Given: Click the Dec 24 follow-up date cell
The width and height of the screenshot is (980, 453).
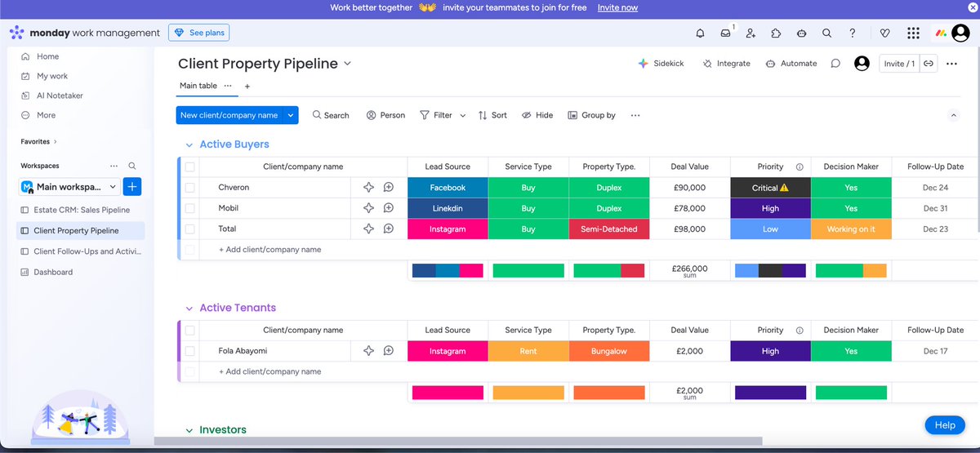Looking at the screenshot, I should pos(935,187).
